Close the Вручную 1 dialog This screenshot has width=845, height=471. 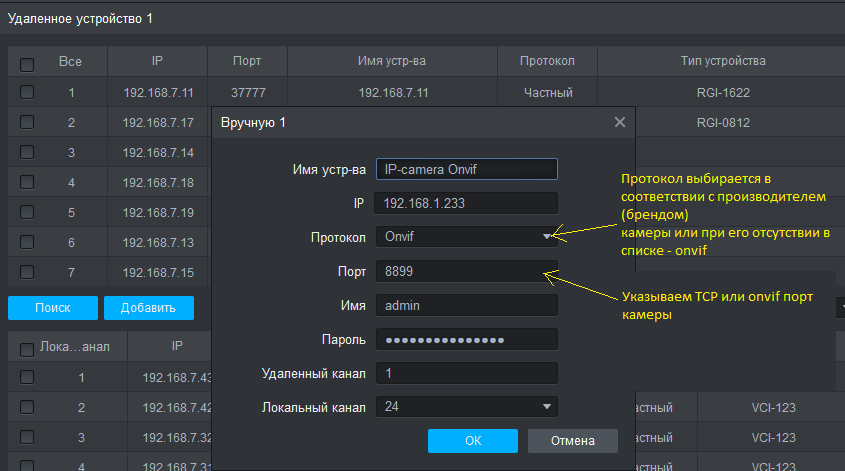620,122
